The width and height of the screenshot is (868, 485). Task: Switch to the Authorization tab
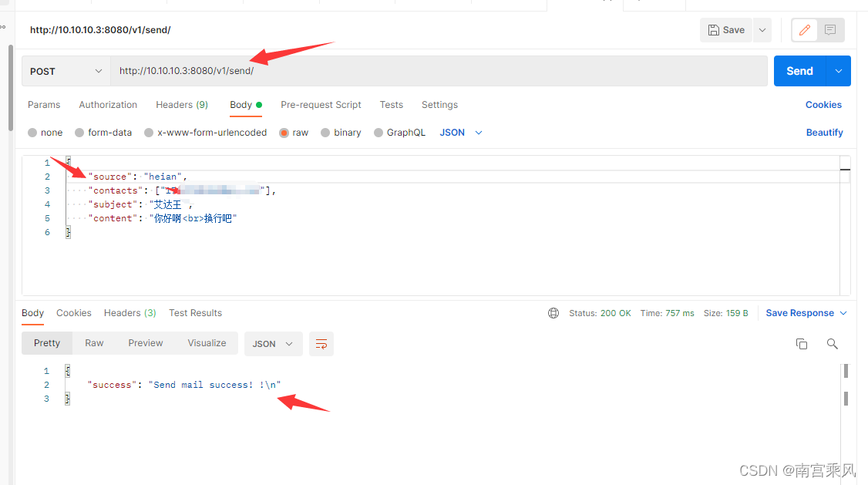point(108,105)
